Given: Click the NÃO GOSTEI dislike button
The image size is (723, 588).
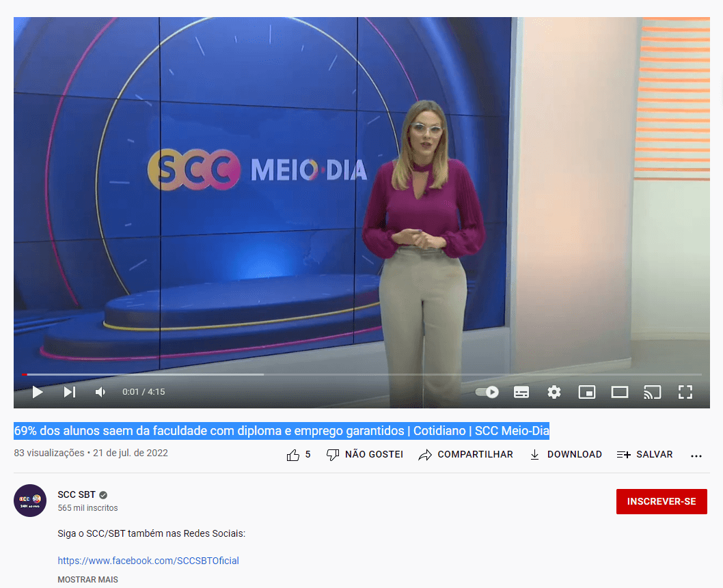Looking at the screenshot, I should tap(365, 455).
